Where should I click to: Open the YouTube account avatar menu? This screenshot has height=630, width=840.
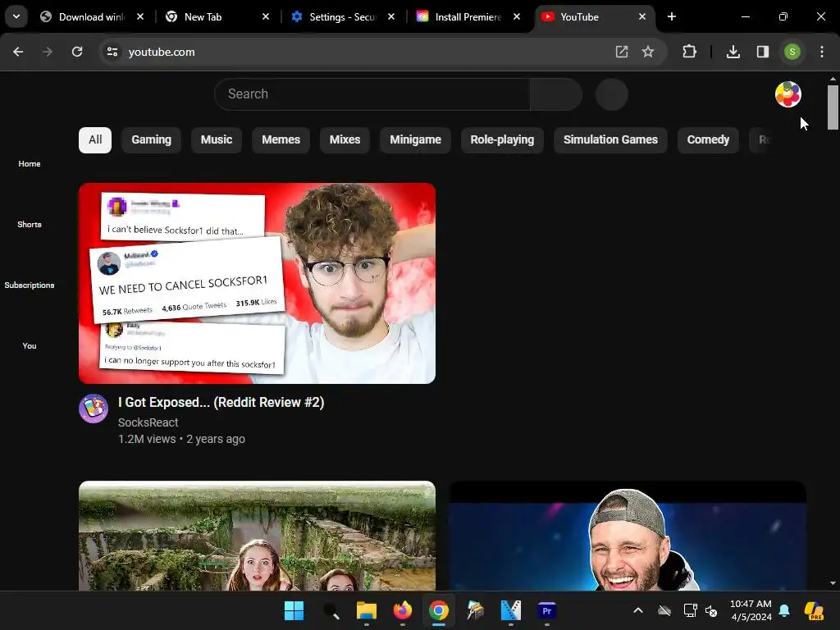[787, 94]
